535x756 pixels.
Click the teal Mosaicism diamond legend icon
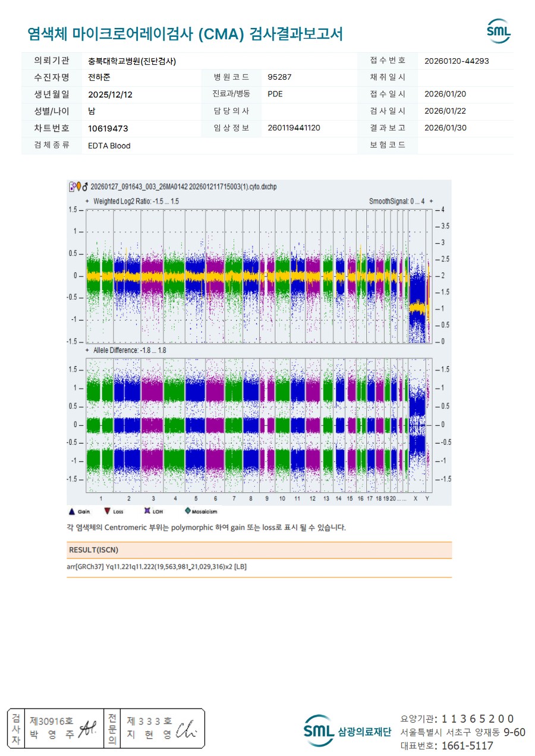tap(187, 511)
